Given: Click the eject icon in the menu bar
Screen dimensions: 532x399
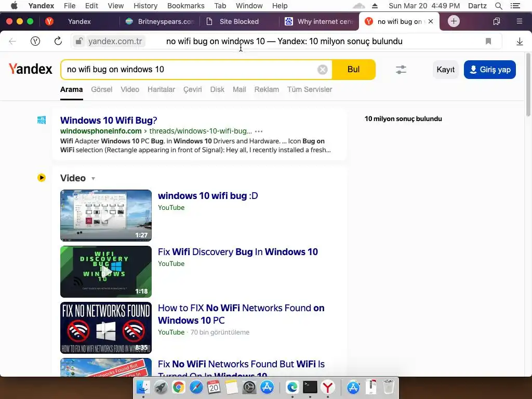Looking at the screenshot, I should 375,6.
